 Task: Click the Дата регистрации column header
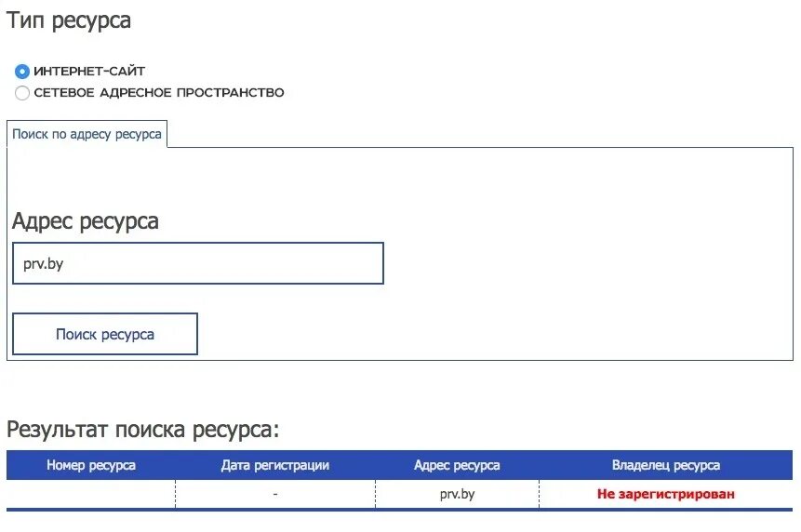(275, 465)
